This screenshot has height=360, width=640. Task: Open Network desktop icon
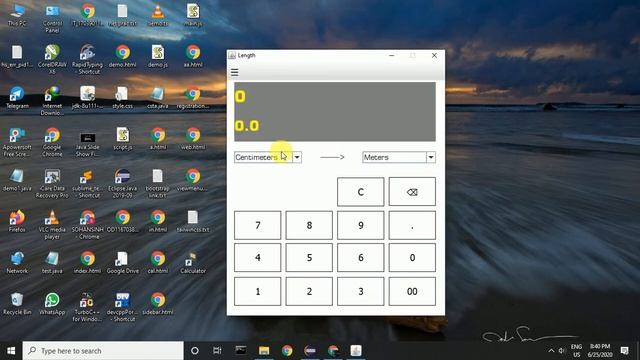[17, 262]
